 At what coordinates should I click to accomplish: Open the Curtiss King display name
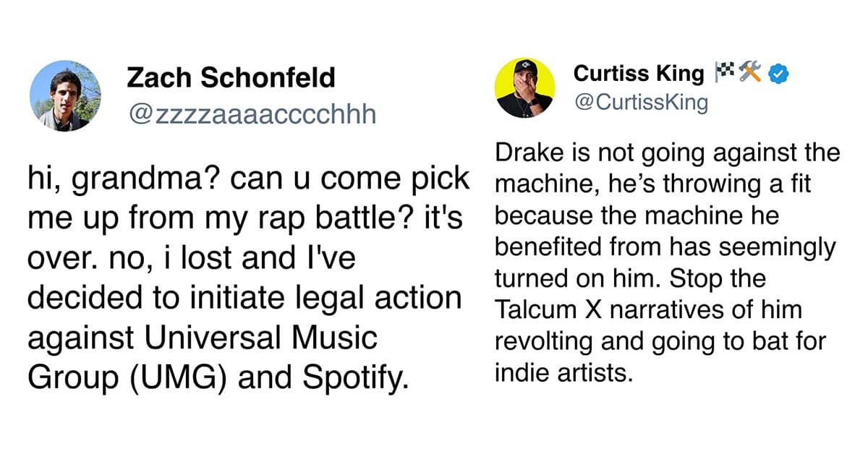(x=638, y=73)
